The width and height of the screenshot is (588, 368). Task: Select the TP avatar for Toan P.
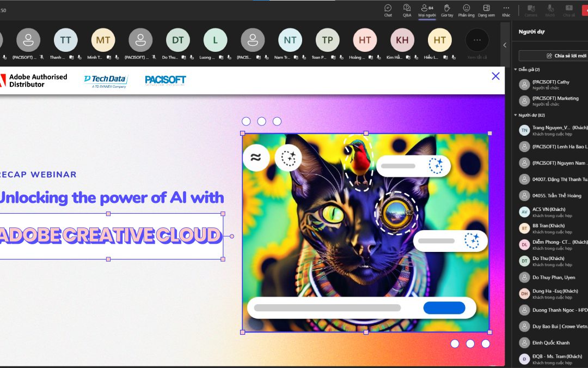pyautogui.click(x=327, y=40)
